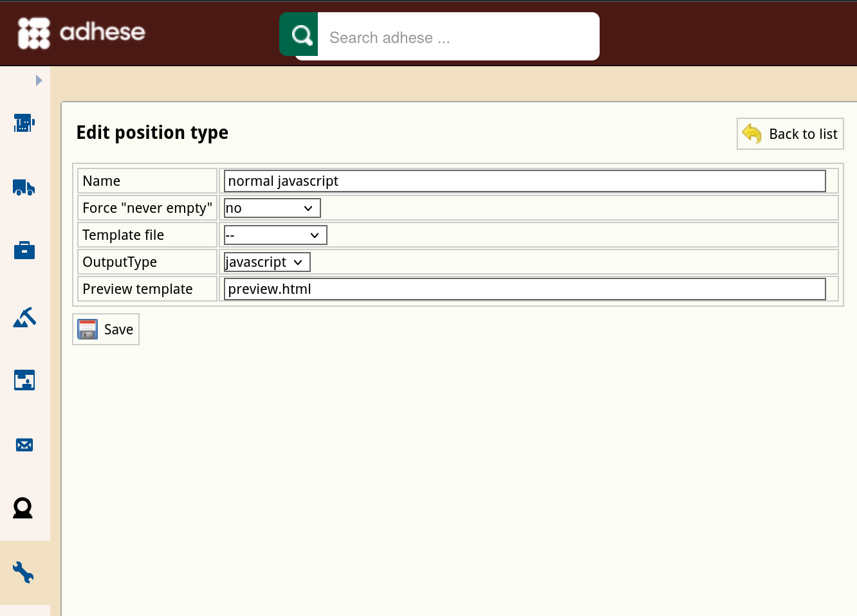Viewport: 857px width, 616px height.
Task: Open the OutputType javascript dropdown
Action: [267, 262]
